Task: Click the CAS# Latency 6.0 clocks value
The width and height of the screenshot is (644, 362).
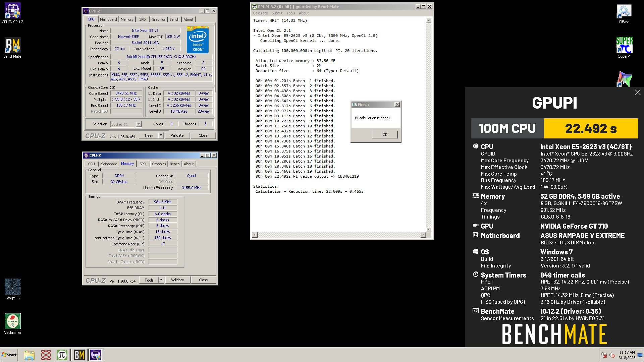Action: 163,214
